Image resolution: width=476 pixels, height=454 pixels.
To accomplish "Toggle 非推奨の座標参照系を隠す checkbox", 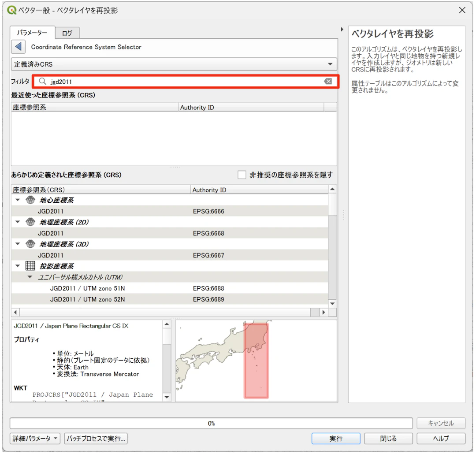I will click(242, 175).
